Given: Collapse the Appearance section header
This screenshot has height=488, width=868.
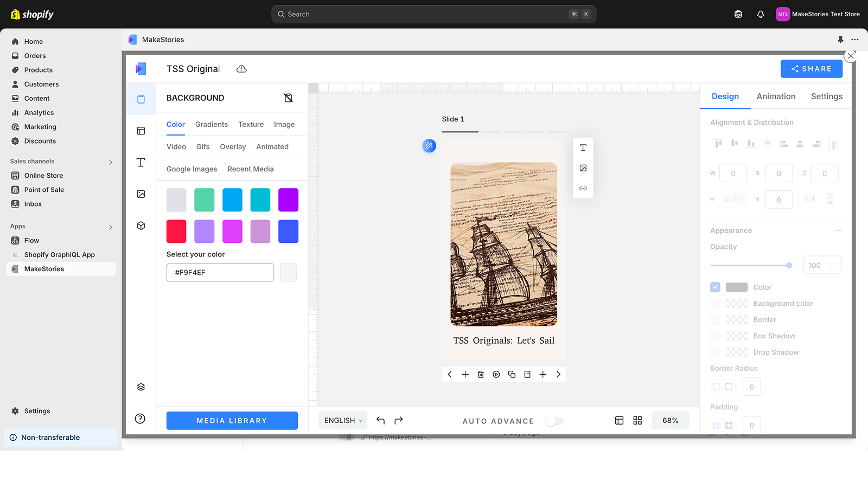Looking at the screenshot, I should pos(838,230).
